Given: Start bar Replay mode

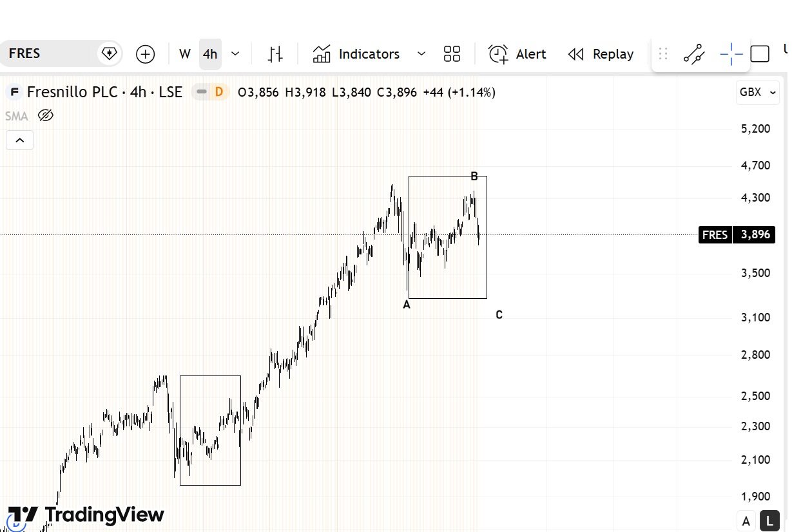Looking at the screenshot, I should point(601,54).
